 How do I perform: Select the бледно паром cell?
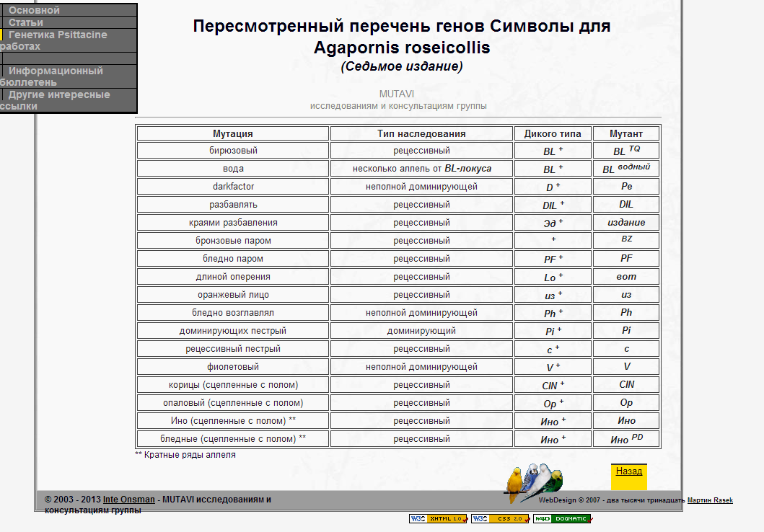[x=233, y=259]
